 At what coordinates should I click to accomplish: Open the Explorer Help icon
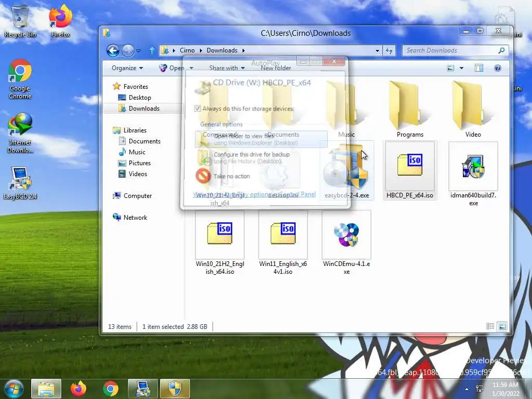pyautogui.click(x=498, y=68)
